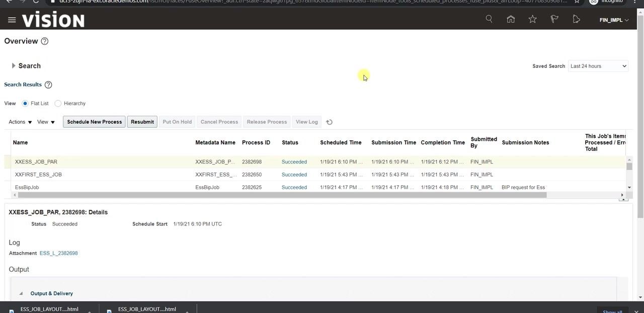Open the hamburger navigation menu
This screenshot has height=313, width=644.
coord(12,20)
